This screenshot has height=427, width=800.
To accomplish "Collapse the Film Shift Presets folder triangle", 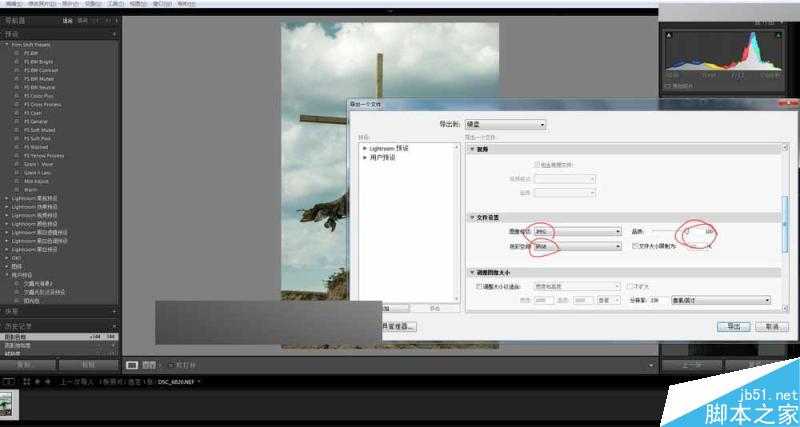I will click(7, 44).
